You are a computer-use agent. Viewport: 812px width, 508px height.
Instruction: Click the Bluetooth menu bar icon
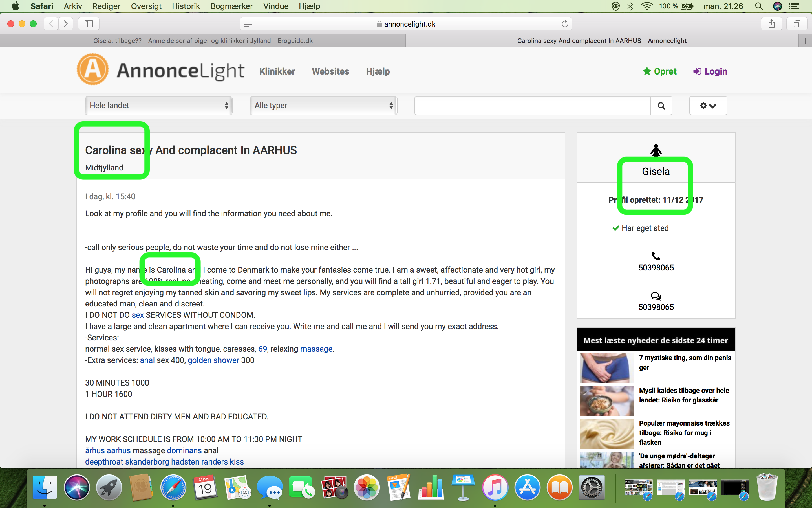(630, 6)
